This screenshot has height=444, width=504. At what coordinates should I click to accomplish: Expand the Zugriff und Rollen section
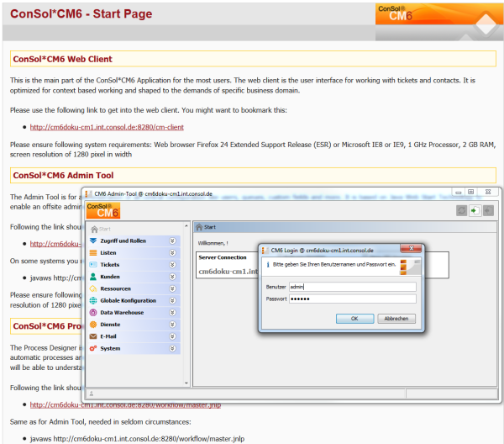[172, 240]
